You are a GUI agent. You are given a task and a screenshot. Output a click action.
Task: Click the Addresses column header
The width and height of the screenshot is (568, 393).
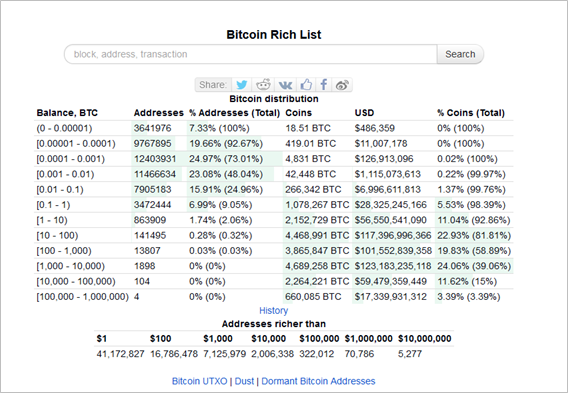point(159,113)
